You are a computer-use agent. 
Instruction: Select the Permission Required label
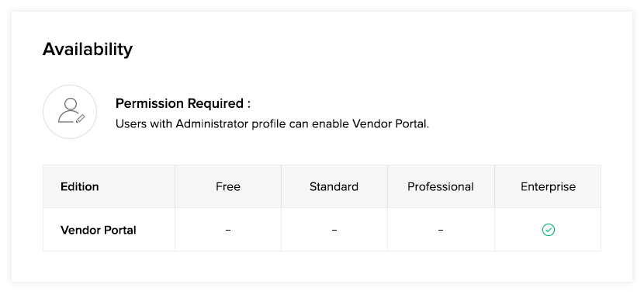(183, 103)
